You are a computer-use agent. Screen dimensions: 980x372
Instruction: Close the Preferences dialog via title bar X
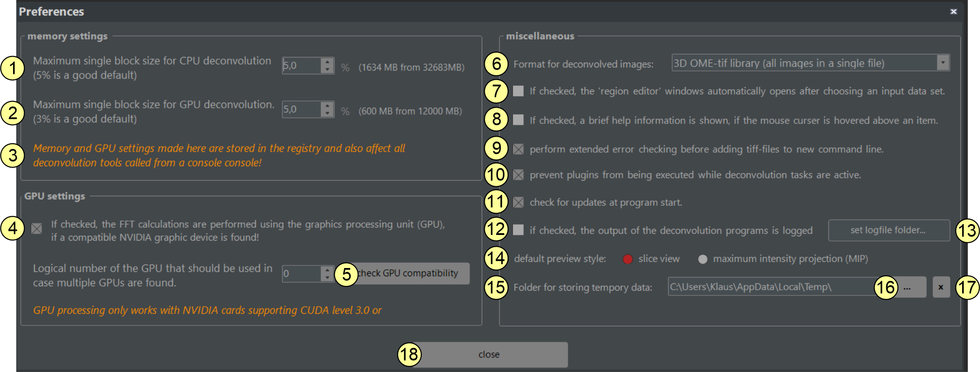(x=953, y=11)
